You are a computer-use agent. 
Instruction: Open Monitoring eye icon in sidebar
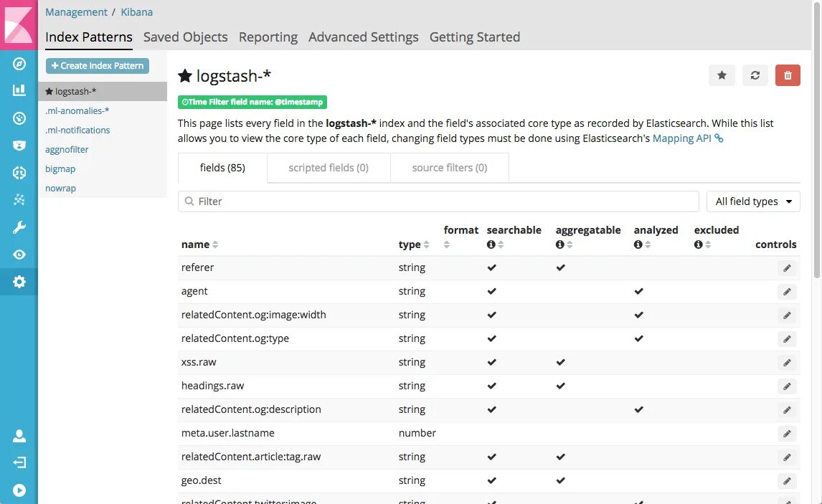click(19, 255)
